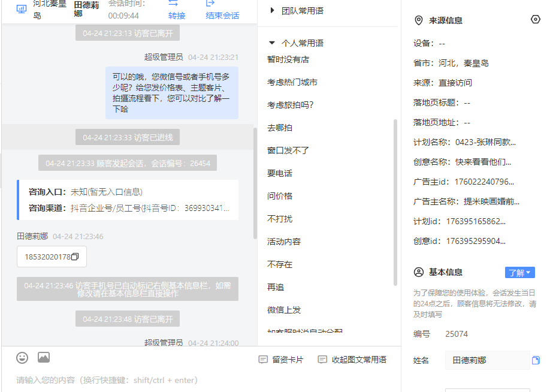Click the 留资卡片 card icon
Image resolution: width=550 pixels, height=392 pixels.
point(263,360)
